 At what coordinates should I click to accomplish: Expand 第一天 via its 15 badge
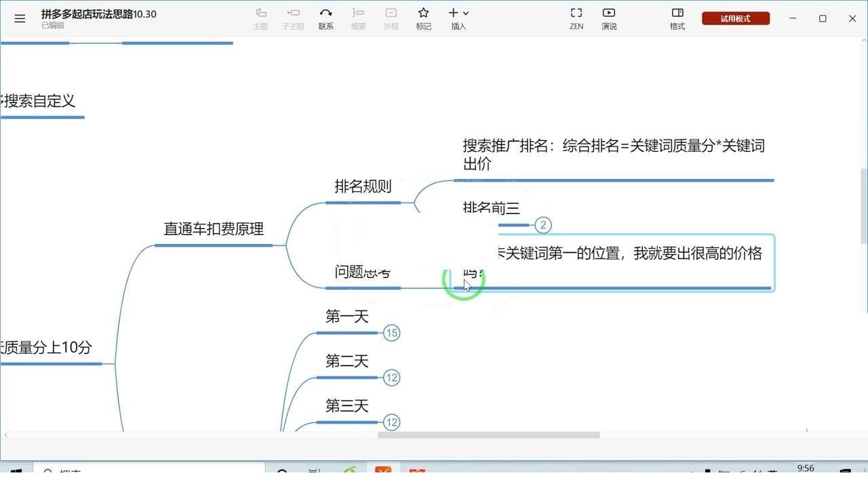tap(391, 333)
